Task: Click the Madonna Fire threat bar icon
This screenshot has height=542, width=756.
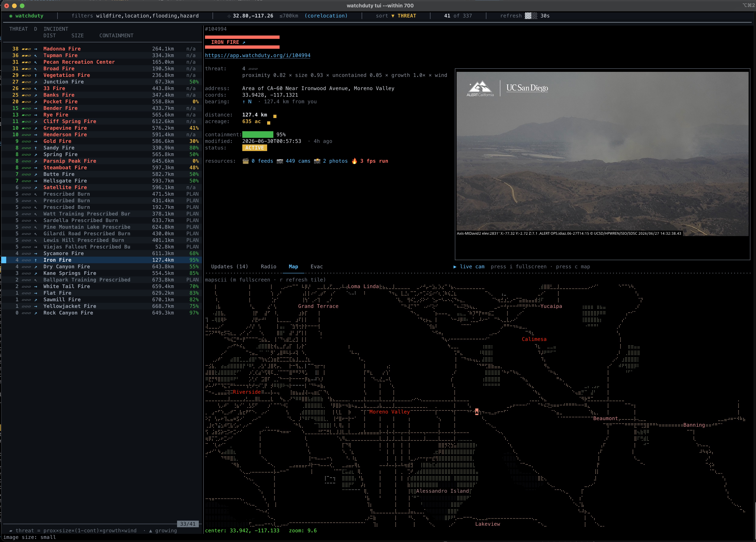Action: tap(26, 49)
